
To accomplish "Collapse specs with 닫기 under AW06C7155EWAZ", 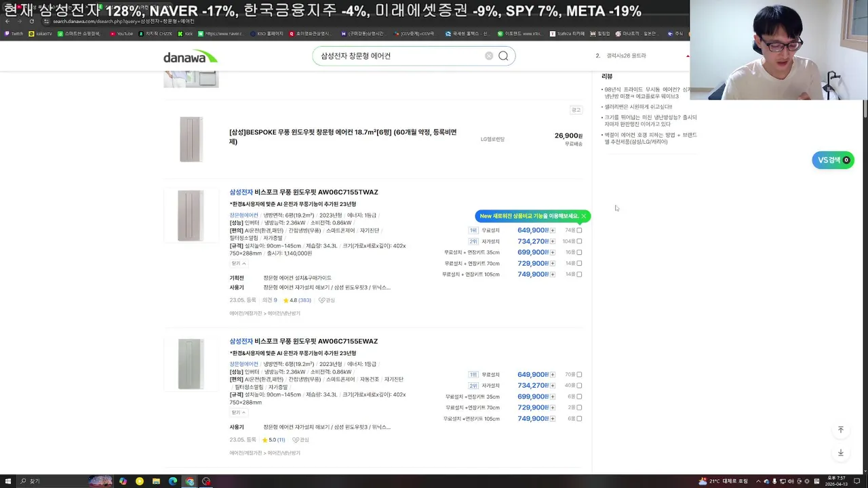I will 239,412.
